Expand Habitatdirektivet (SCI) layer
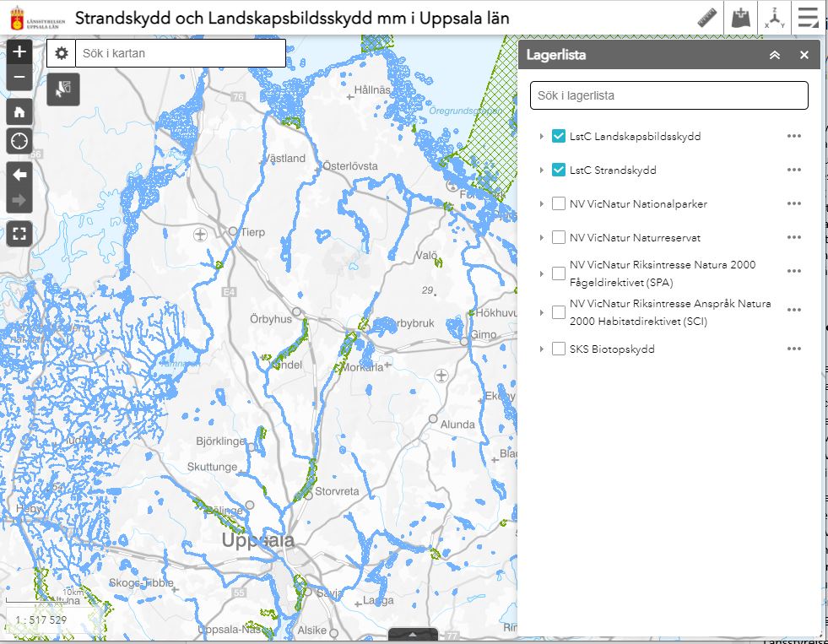828x644 pixels. 541,312
